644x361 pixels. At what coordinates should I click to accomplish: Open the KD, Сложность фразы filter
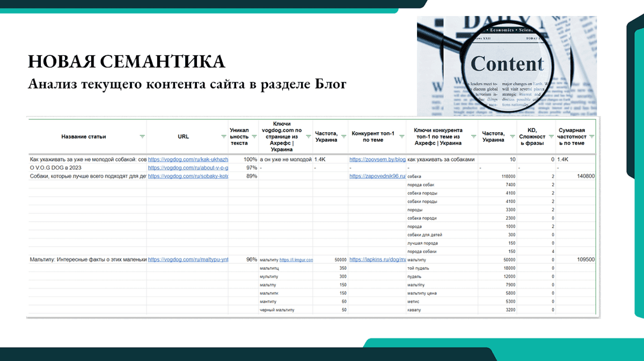[x=551, y=136]
